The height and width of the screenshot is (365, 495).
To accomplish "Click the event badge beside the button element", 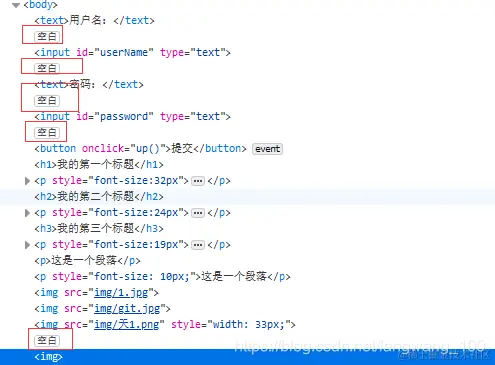I will [x=267, y=149].
